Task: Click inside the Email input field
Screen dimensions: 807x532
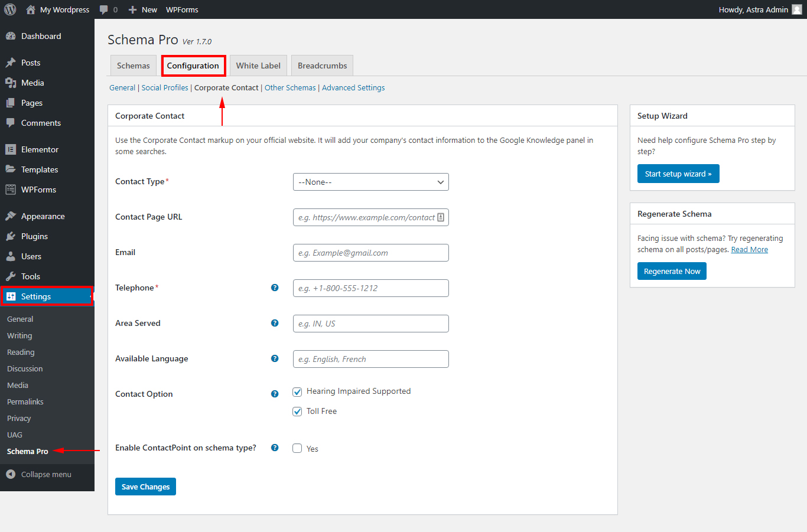Action: (370, 253)
